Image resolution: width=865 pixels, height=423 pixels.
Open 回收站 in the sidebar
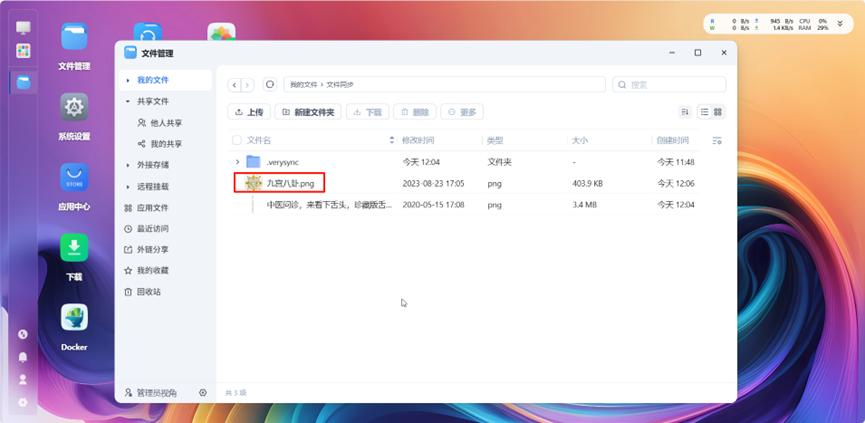tap(148, 292)
